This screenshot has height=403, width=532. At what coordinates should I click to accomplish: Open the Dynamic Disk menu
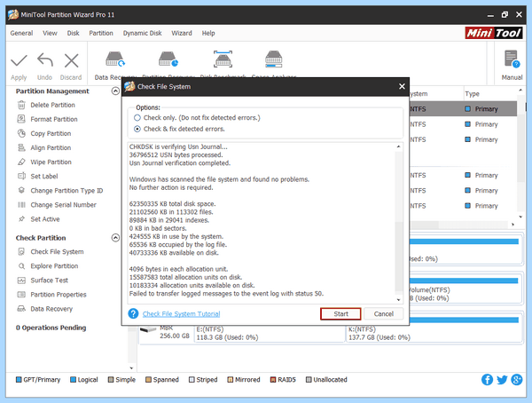pos(142,33)
